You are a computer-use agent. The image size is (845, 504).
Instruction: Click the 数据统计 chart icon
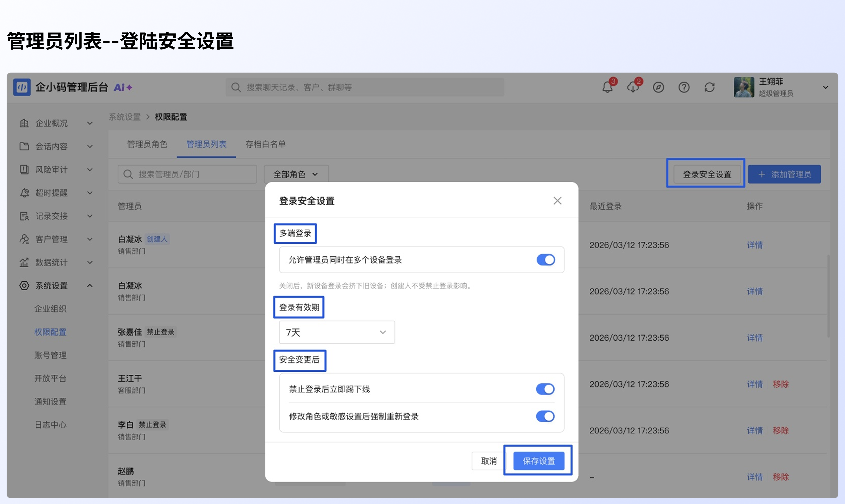[x=24, y=262]
